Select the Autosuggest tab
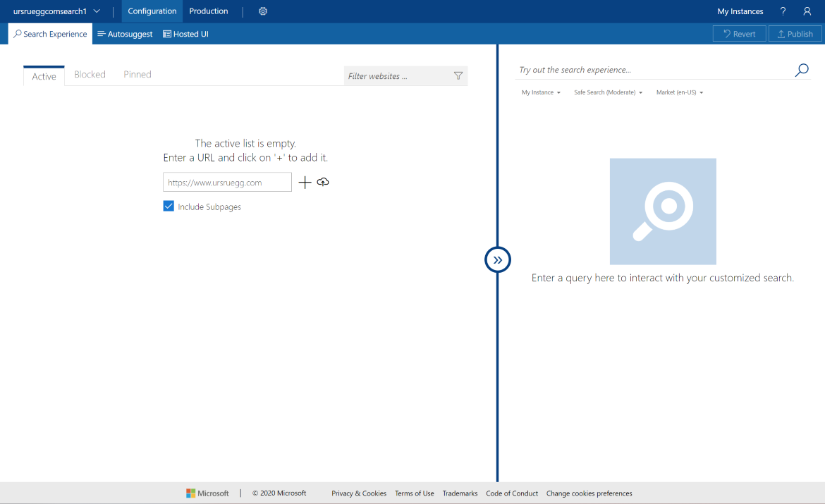This screenshot has height=504, width=825. 126,34
